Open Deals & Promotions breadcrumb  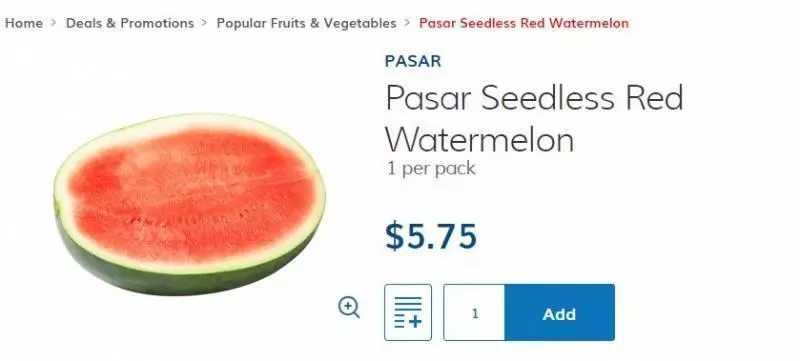(130, 23)
